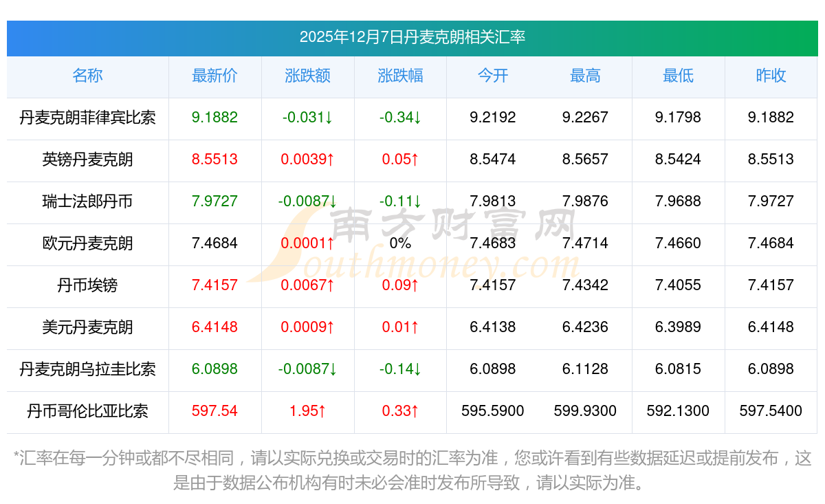Click the change percent 0.01↑
This screenshot has height=504, width=825.
pyautogui.click(x=400, y=327)
